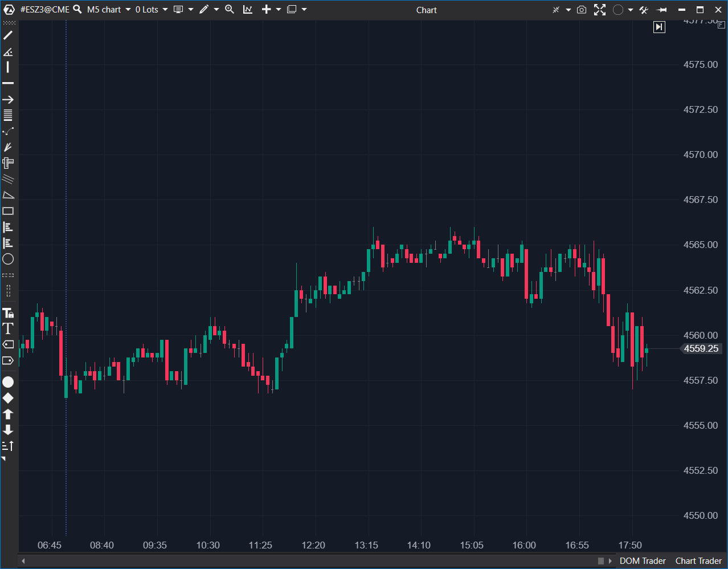728x569 pixels.
Task: Click the 4565.00 price axis label
Action: click(701, 245)
